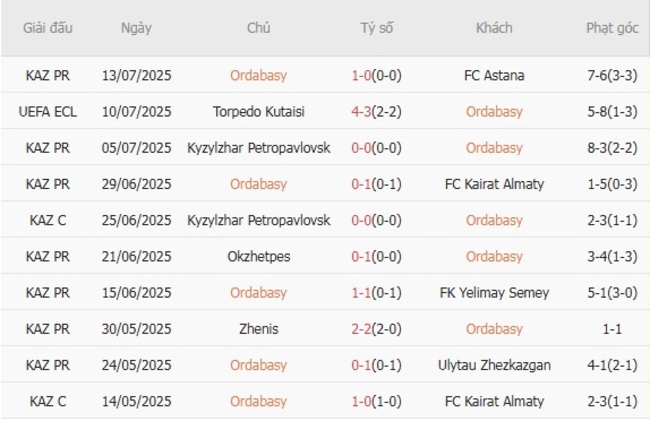Click the Chủ column header
The height and width of the screenshot is (421, 650).
(x=258, y=28)
